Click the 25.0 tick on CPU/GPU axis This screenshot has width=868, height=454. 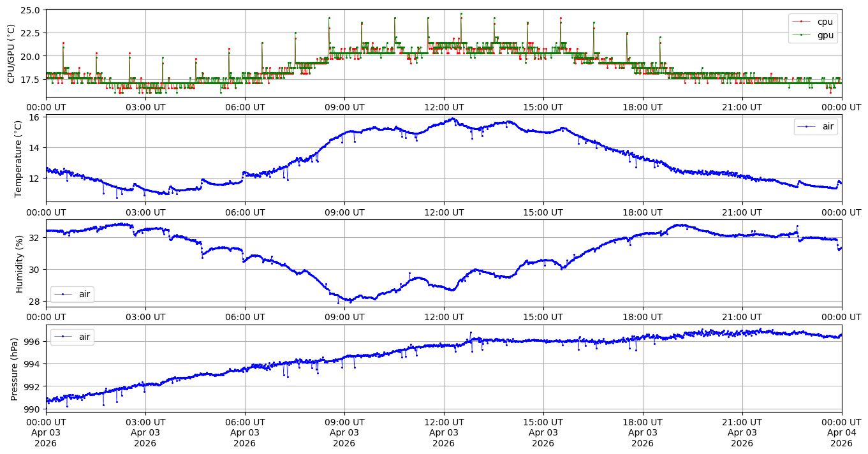31,11
